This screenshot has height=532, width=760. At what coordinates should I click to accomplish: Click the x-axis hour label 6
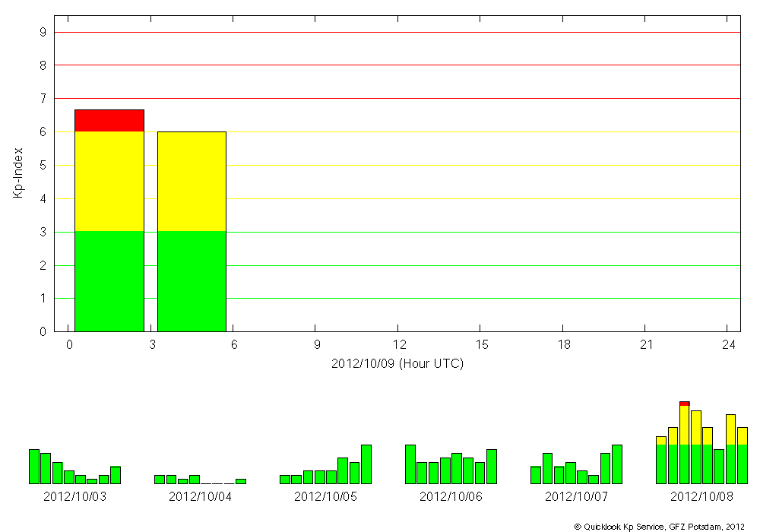click(x=235, y=344)
